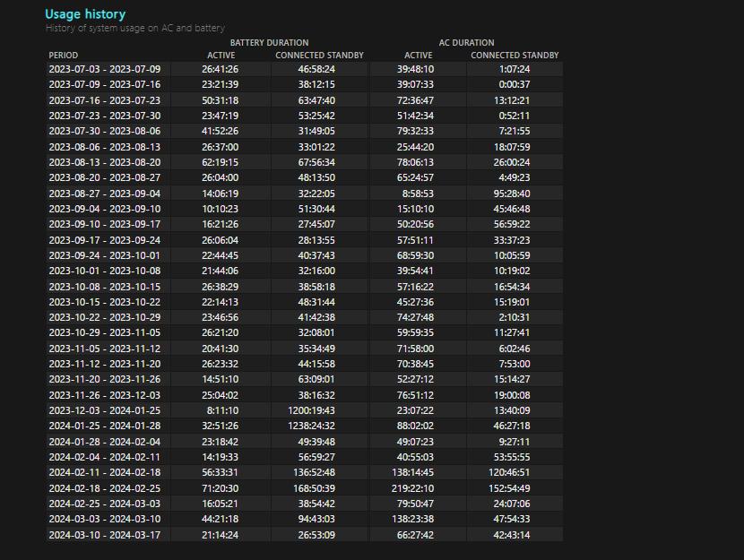Select the 2024-03-10 - 2024-03-17 period cell
This screenshot has width=744, height=560.
click(104, 535)
